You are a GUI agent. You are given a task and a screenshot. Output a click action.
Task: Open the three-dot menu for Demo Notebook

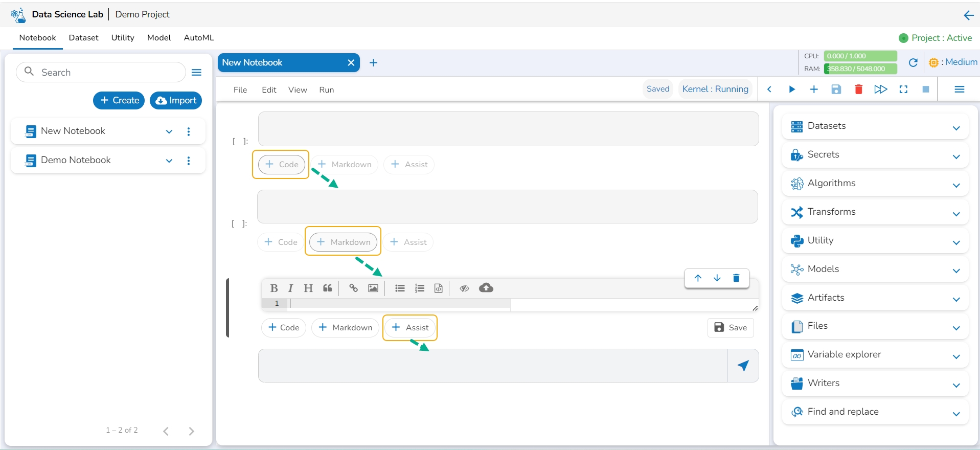[x=189, y=161]
